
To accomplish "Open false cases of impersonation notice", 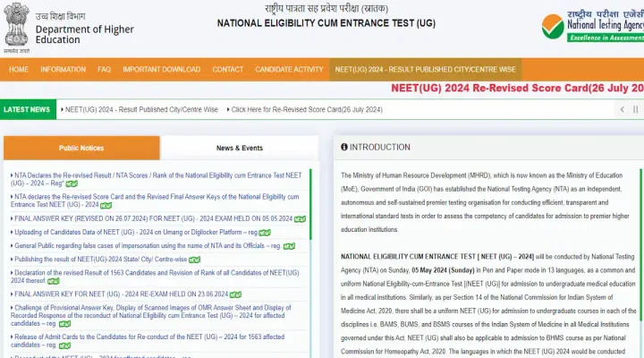I will (148, 246).
